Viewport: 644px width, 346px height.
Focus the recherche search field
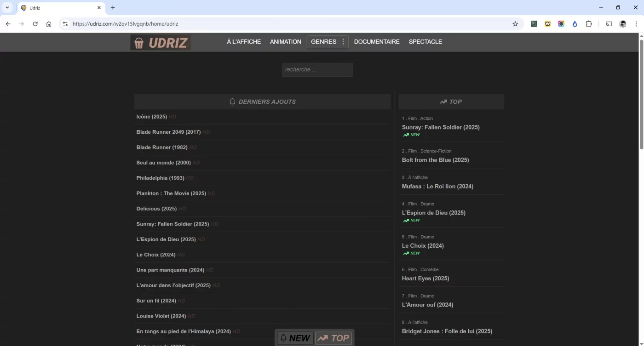(x=317, y=69)
